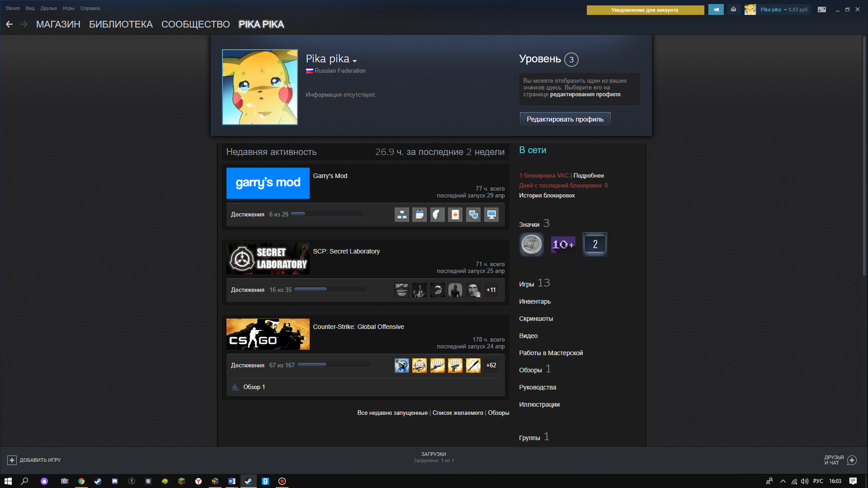Image resolution: width=868 pixels, height=488 pixels.
Task: Open the Вид menu
Action: 30,8
